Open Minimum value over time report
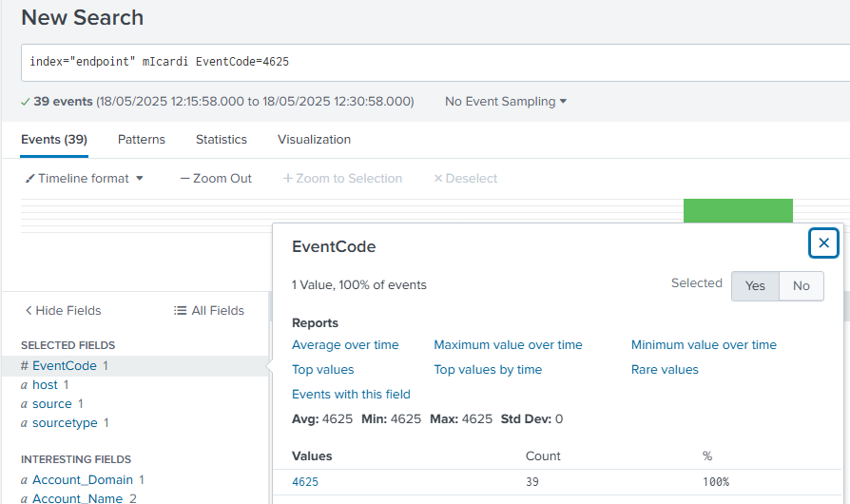The image size is (850, 504). [704, 345]
